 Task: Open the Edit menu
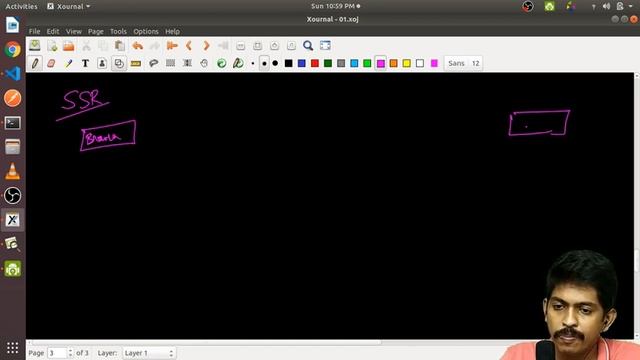pyautogui.click(x=53, y=31)
